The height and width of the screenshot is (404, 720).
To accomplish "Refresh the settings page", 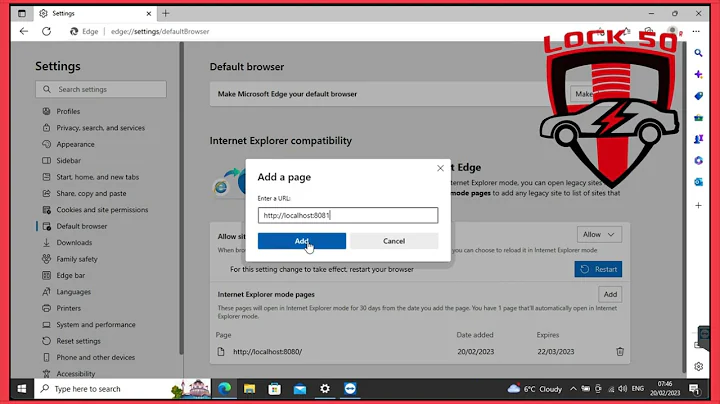I will 46,31.
